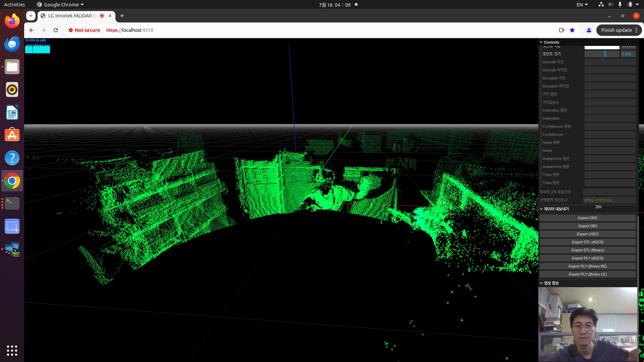Open Ubuntu Software store in the dock
This screenshot has height=362, width=644.
click(x=12, y=135)
